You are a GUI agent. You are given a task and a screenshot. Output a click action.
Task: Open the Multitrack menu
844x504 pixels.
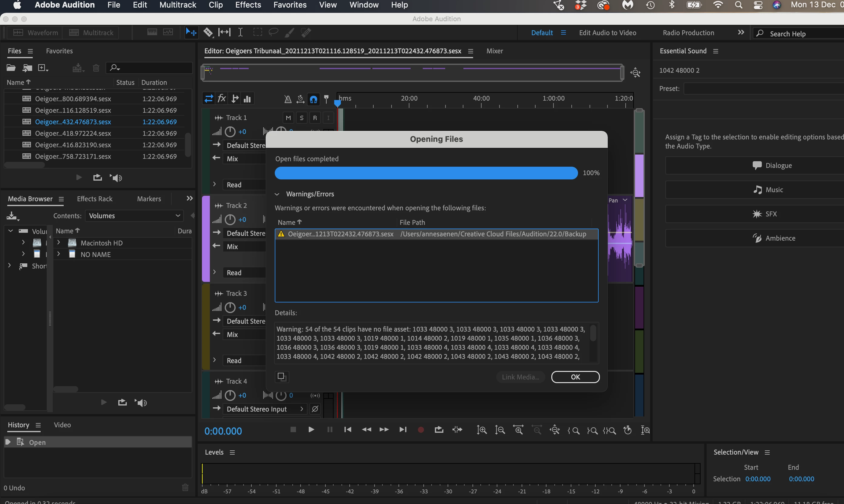pos(178,5)
